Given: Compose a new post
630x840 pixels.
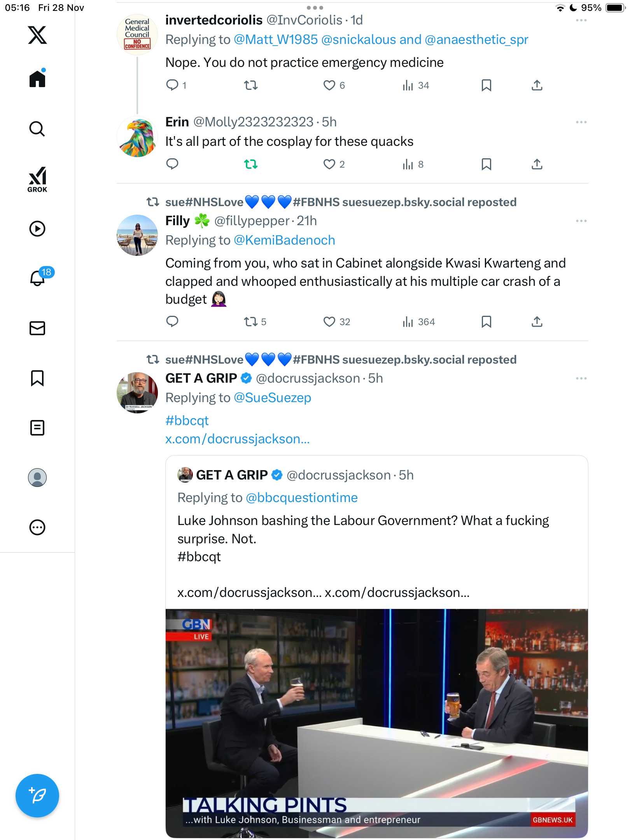Looking at the screenshot, I should (x=37, y=796).
